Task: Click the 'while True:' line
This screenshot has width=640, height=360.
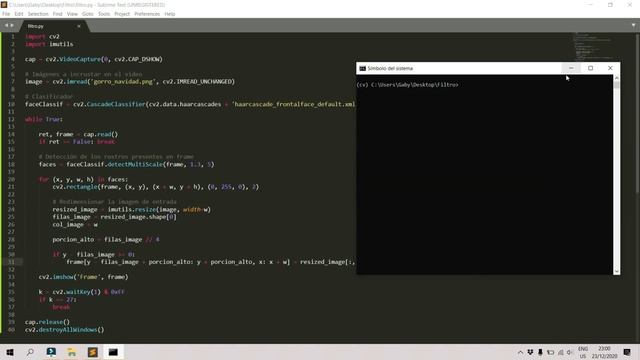Action: tap(44, 119)
